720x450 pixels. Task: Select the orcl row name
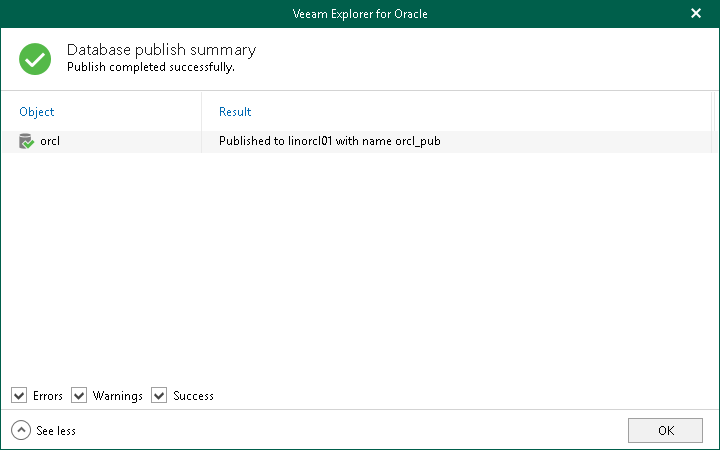pos(50,142)
